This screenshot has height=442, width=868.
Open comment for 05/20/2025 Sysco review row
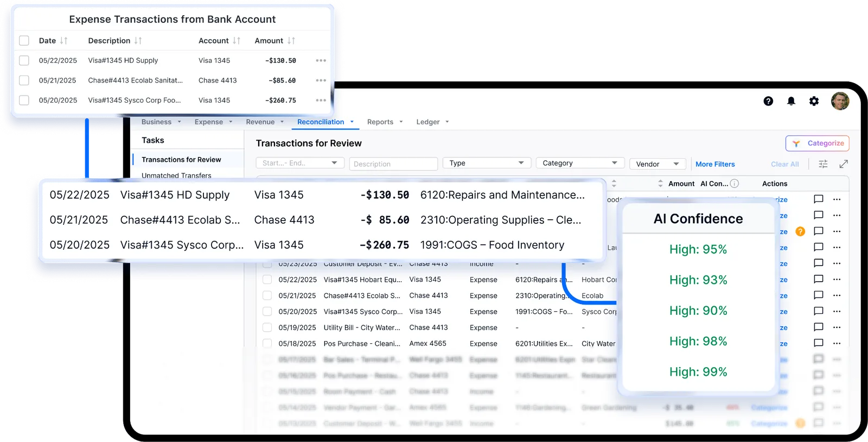819,311
